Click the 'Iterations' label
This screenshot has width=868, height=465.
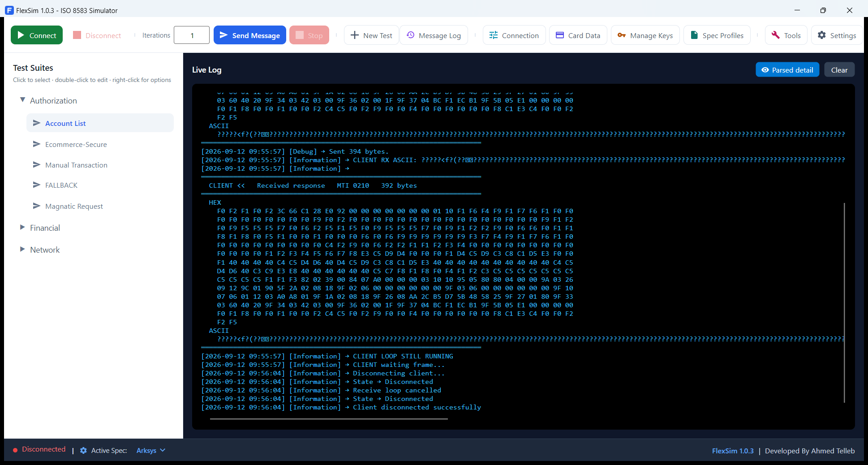tap(156, 35)
